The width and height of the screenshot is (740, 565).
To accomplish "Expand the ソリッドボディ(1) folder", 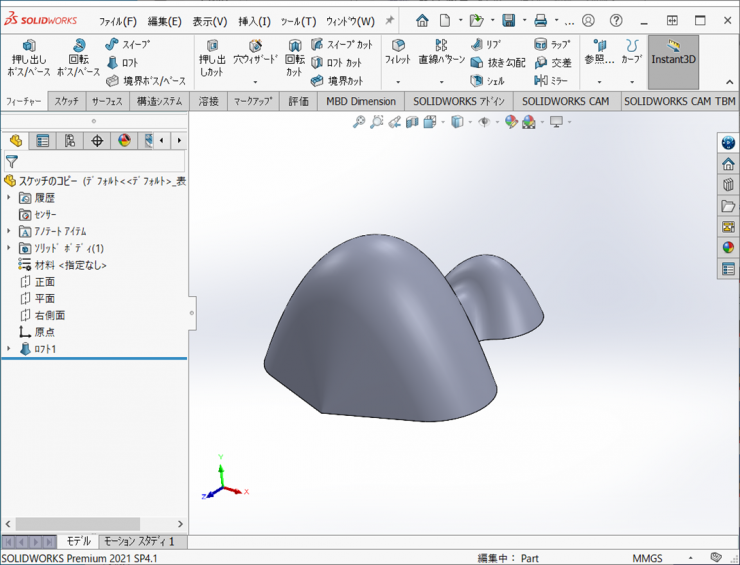I will coord(9,248).
